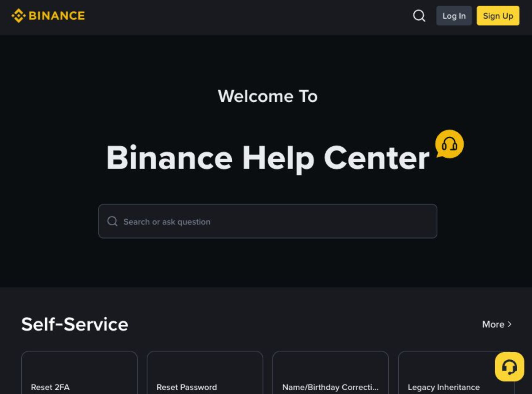Open the Name/Birthday Correction card
This screenshot has height=394, width=532.
[331, 373]
